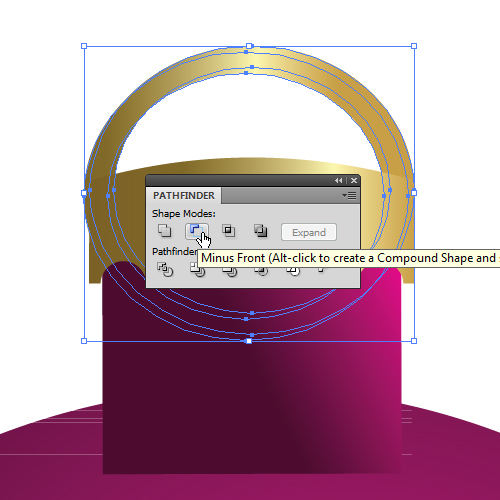Apply the Unite shape mode
The width and height of the screenshot is (500, 500).
[x=164, y=231]
